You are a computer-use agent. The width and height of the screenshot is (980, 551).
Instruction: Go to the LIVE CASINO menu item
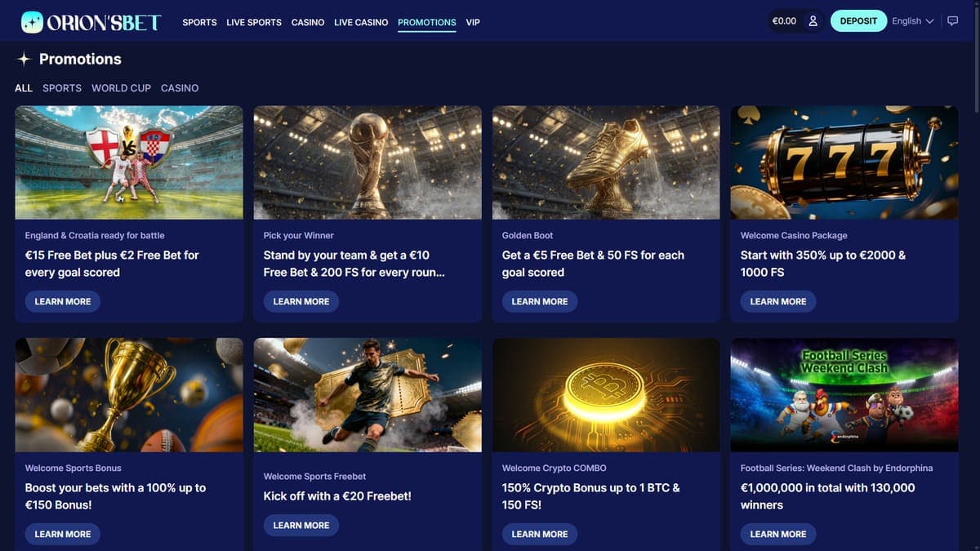361,22
